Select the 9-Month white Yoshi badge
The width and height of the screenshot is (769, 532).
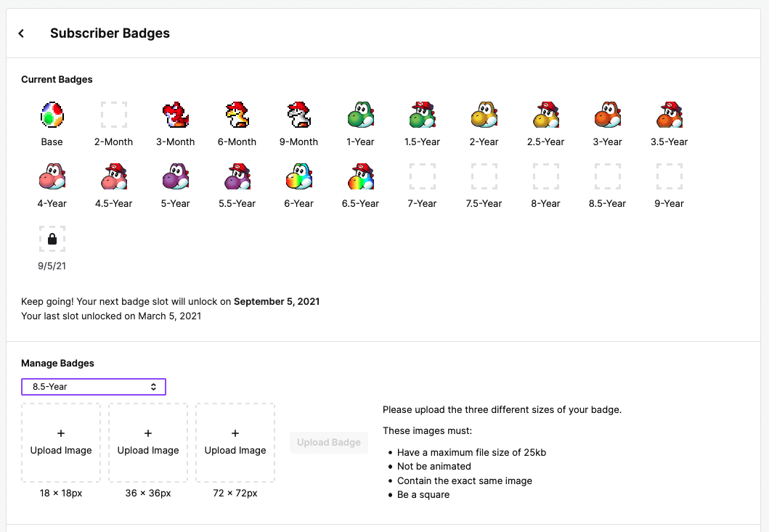coord(298,114)
